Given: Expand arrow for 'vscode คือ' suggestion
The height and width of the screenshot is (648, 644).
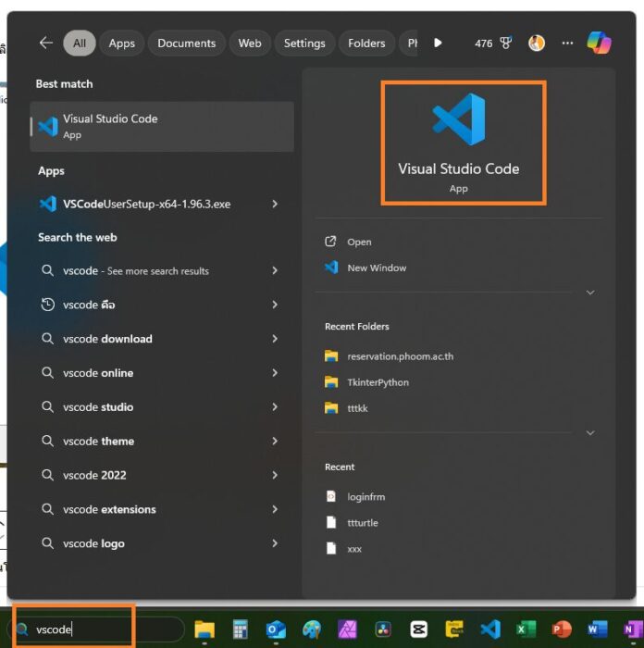Looking at the screenshot, I should click(275, 305).
